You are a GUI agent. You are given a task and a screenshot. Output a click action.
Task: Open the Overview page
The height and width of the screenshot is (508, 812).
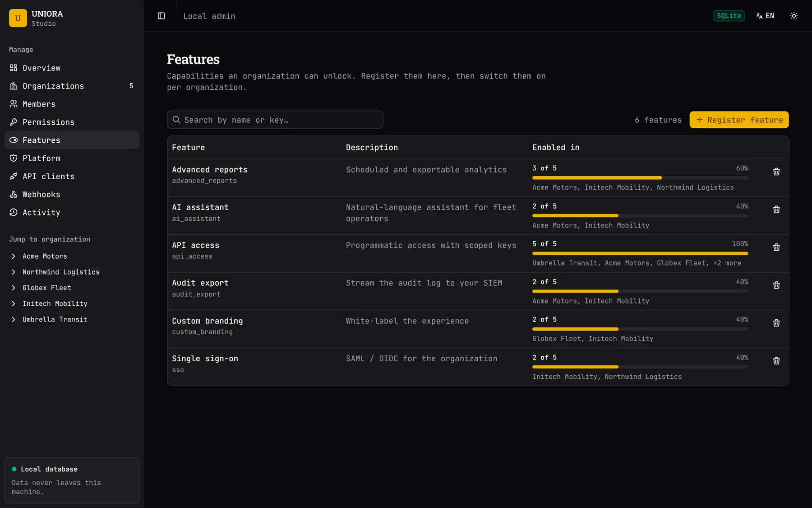[72, 68]
